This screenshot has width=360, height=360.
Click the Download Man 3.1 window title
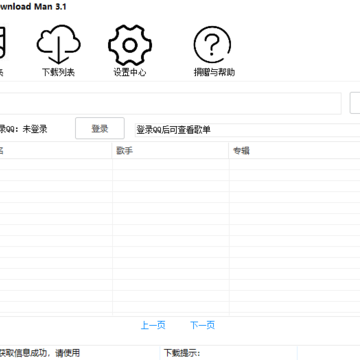(33, 7)
